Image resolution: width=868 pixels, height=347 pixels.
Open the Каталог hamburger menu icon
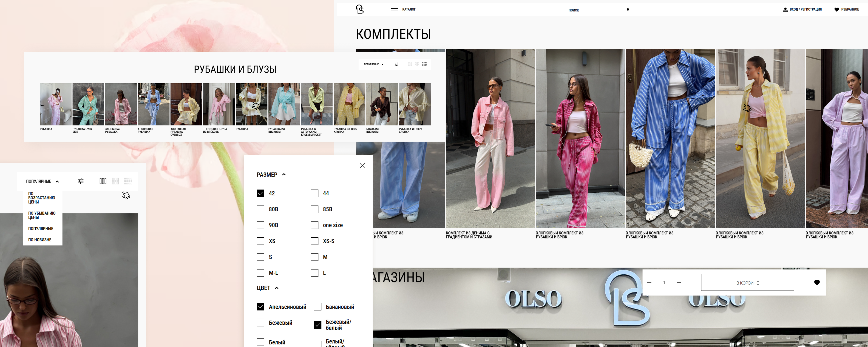coord(394,10)
